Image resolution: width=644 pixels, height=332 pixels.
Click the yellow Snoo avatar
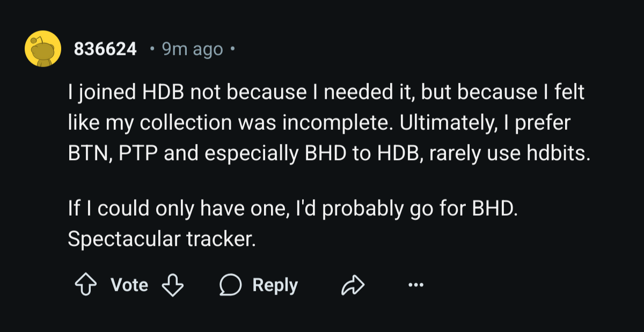42,49
